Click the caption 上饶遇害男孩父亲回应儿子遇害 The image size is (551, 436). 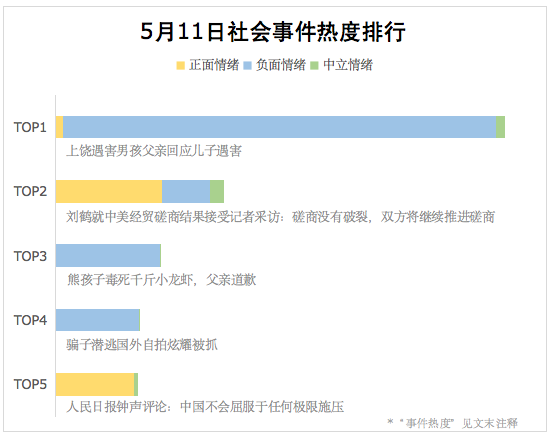[x=154, y=151]
